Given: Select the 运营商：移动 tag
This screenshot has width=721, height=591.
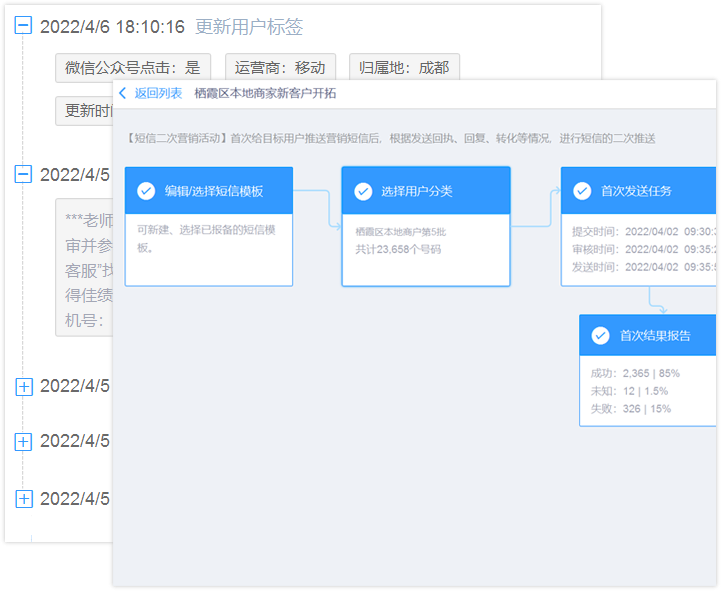Looking at the screenshot, I should coord(280,68).
